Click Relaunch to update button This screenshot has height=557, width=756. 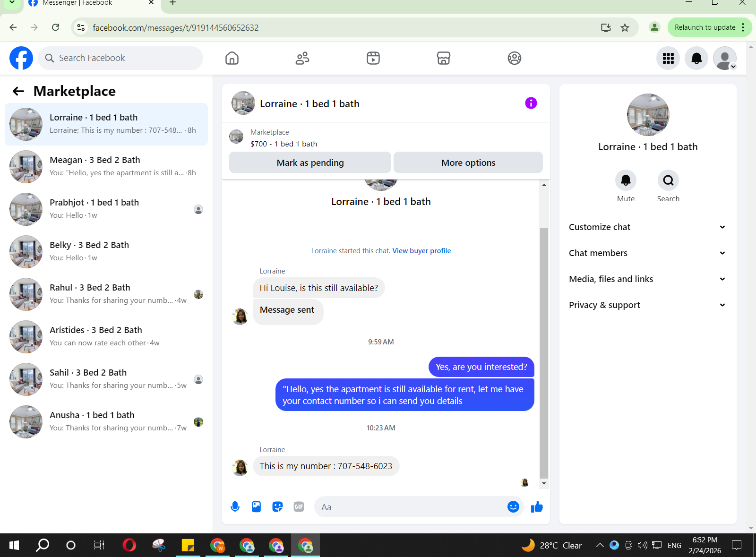tap(709, 27)
